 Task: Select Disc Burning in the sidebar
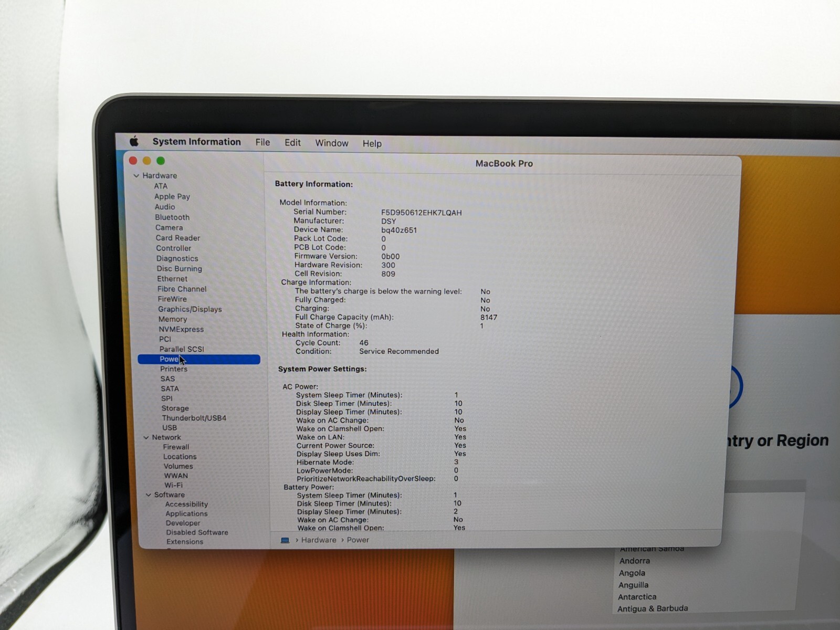pyautogui.click(x=179, y=269)
